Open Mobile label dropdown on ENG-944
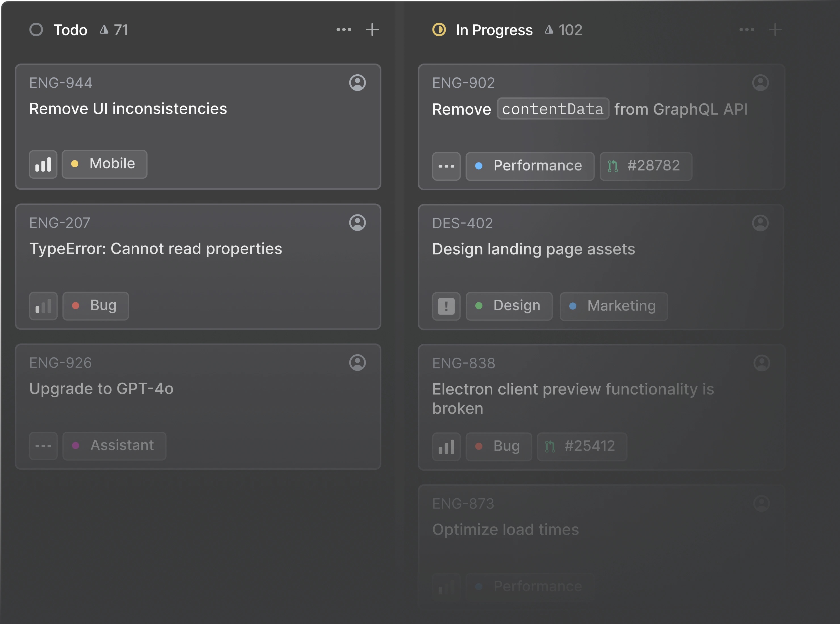This screenshot has width=840, height=624. (x=104, y=164)
